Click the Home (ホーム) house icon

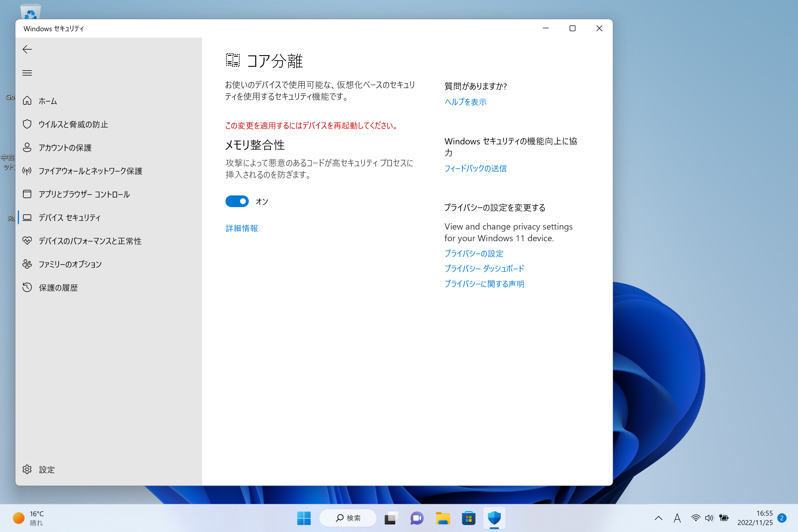click(x=27, y=101)
